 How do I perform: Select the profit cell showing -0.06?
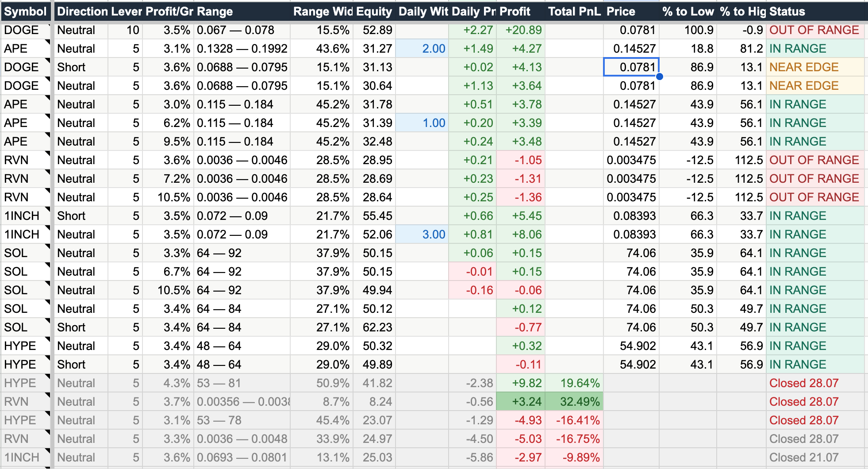click(x=521, y=290)
